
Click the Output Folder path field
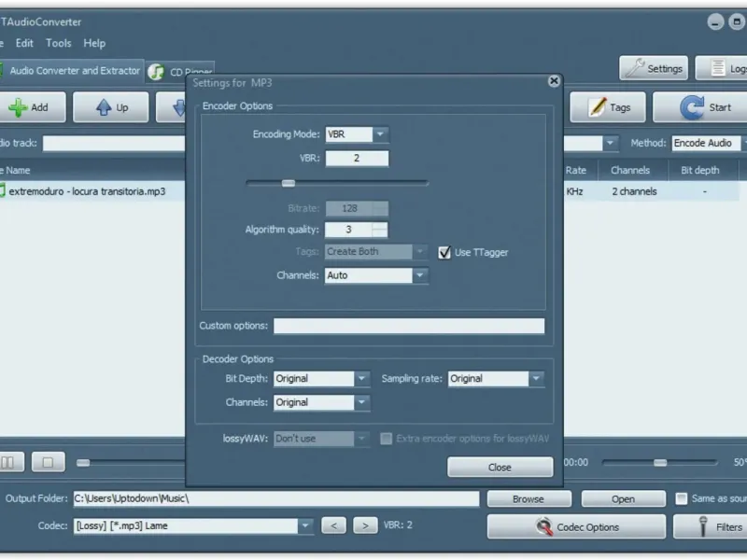click(x=276, y=498)
